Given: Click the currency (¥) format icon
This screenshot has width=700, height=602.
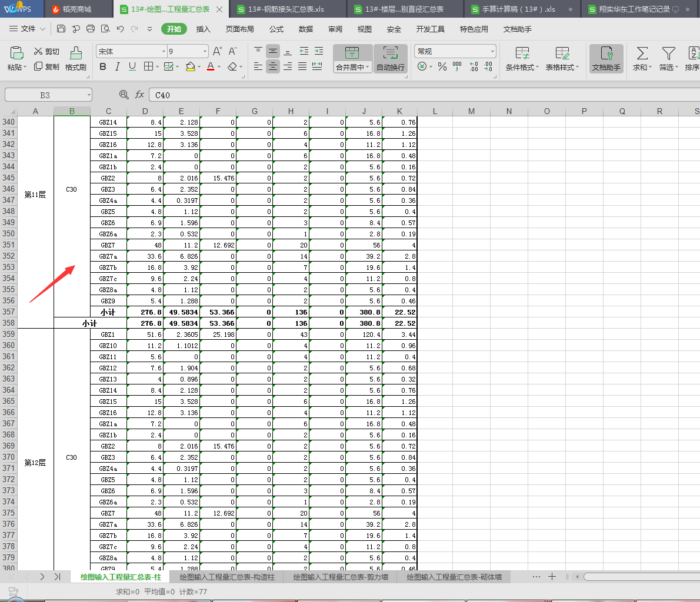Looking at the screenshot, I should (x=422, y=66).
